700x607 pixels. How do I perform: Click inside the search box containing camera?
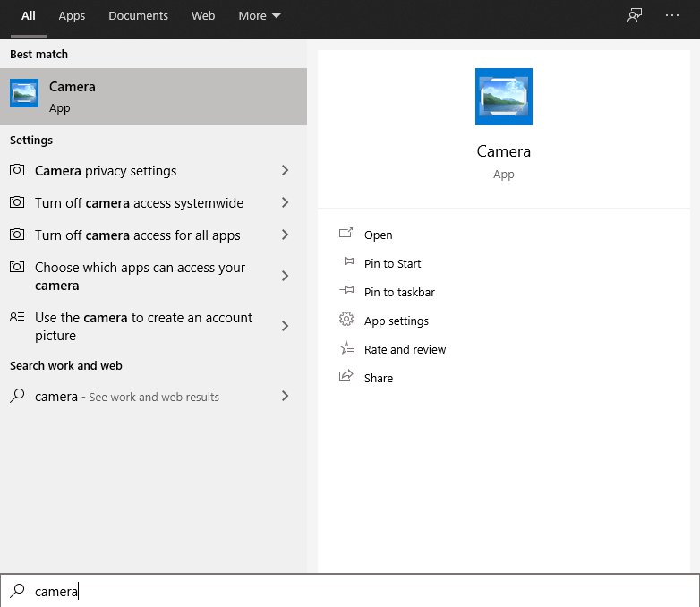point(350,591)
